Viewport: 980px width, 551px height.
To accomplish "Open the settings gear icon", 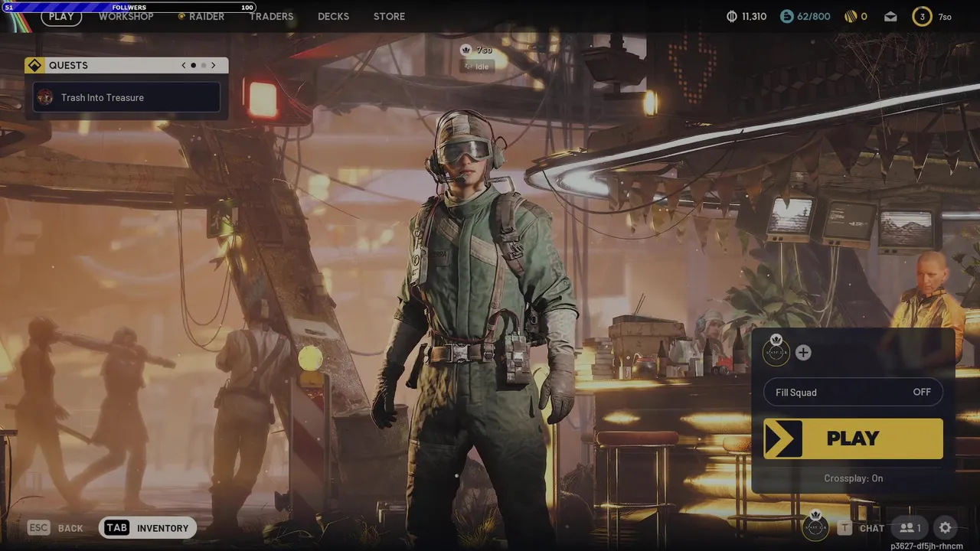I will [x=946, y=528].
